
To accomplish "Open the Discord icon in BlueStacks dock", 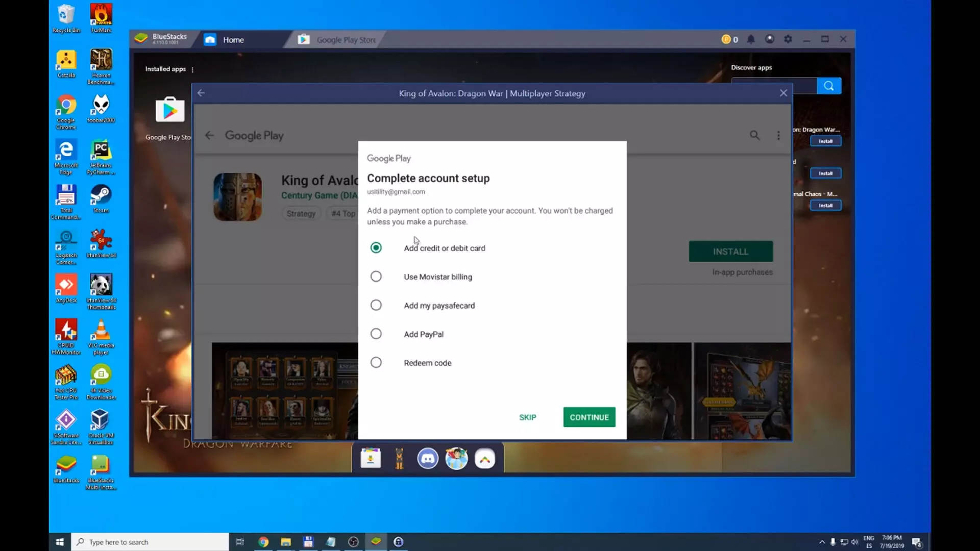I will point(428,459).
